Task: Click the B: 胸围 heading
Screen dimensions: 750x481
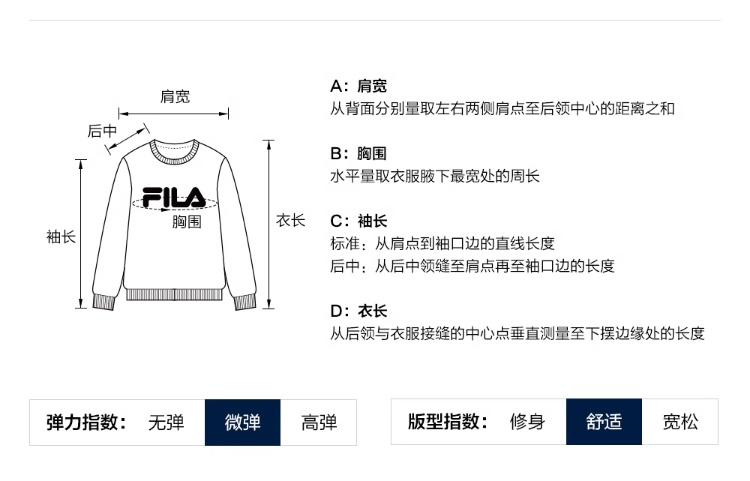Action: (359, 154)
